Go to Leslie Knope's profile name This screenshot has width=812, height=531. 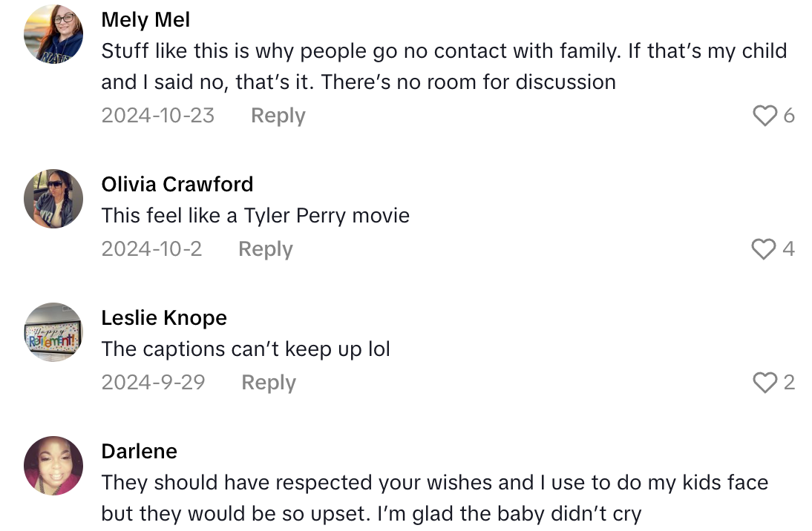[164, 317]
